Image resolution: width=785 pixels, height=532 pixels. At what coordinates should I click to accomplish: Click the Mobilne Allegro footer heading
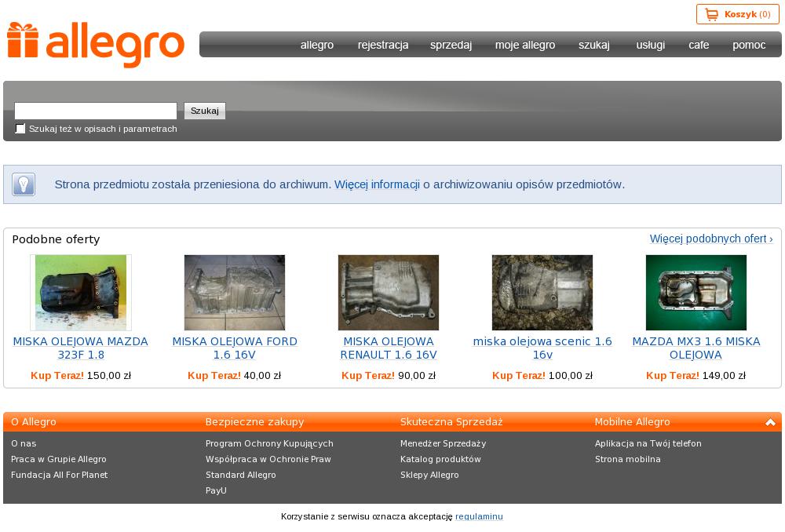(x=632, y=422)
